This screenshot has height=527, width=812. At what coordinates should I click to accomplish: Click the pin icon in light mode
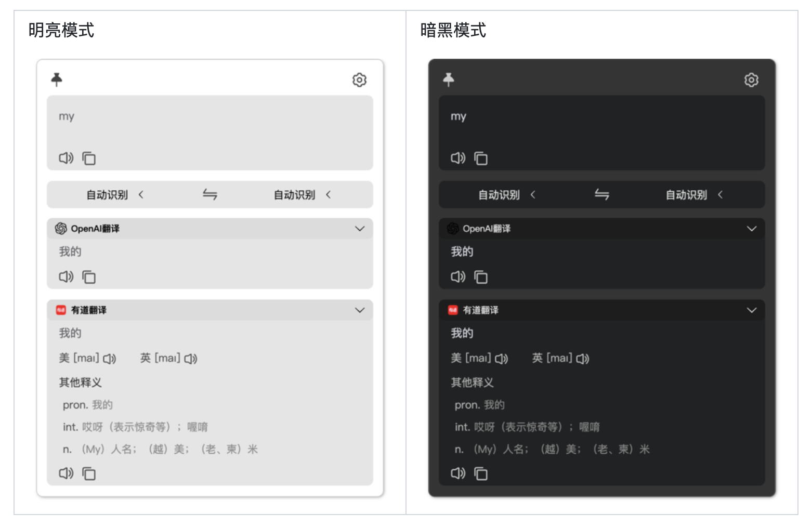click(x=57, y=80)
